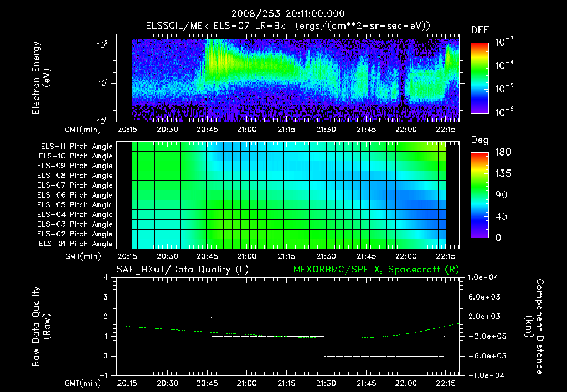Click the 1.0e+04 right axis label
The width and height of the screenshot is (567, 392).
click(x=483, y=278)
